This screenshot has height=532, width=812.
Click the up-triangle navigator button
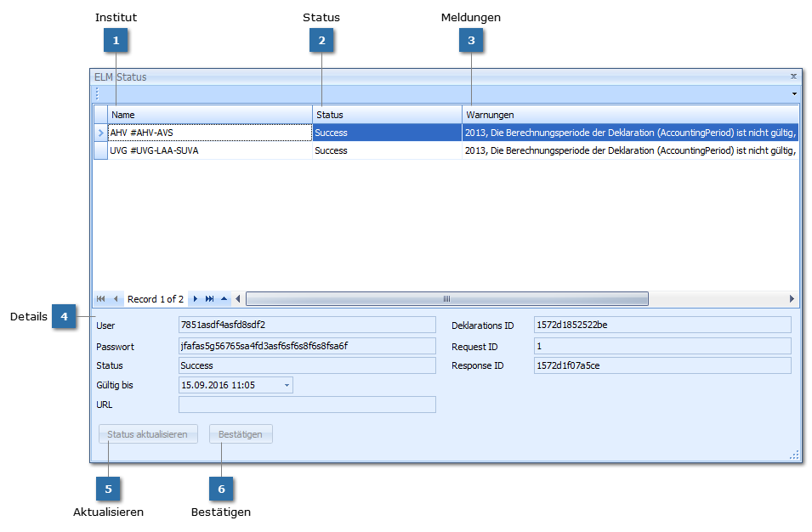[224, 299]
